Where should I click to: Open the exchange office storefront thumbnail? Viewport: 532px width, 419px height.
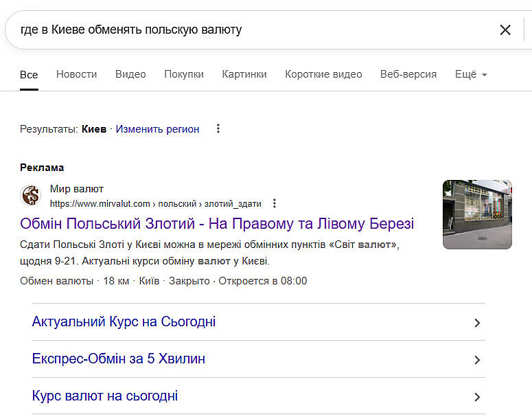pos(477,214)
